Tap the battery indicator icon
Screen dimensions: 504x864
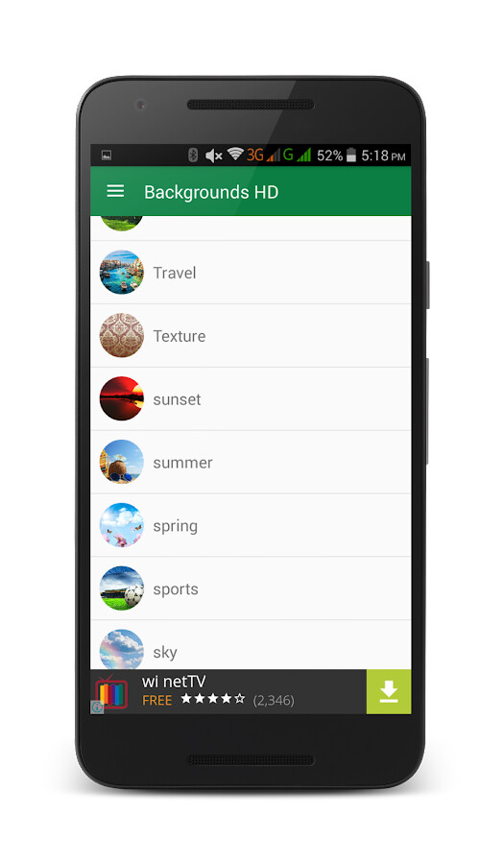click(x=350, y=156)
